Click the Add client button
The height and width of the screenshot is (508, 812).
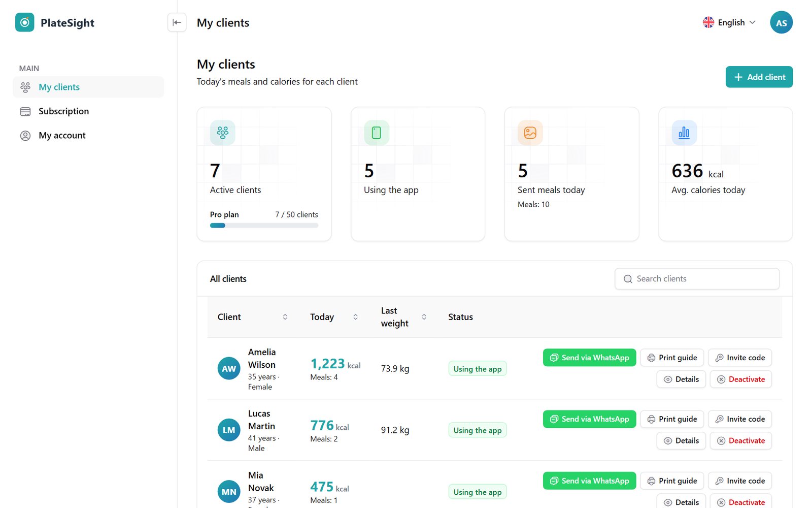coord(759,77)
